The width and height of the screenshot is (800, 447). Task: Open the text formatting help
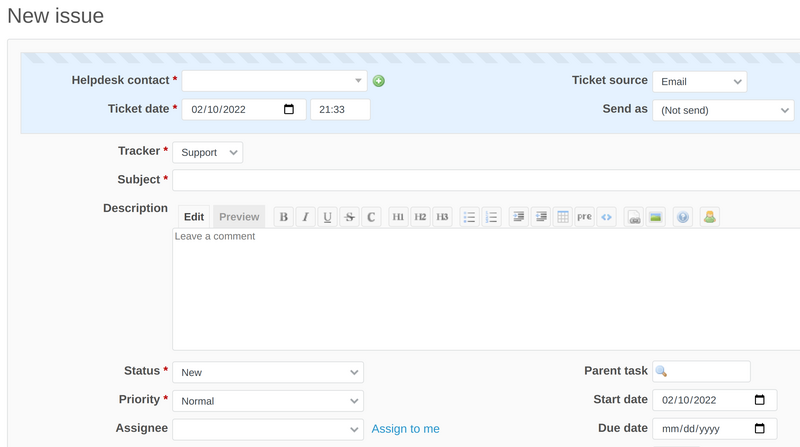tap(683, 217)
